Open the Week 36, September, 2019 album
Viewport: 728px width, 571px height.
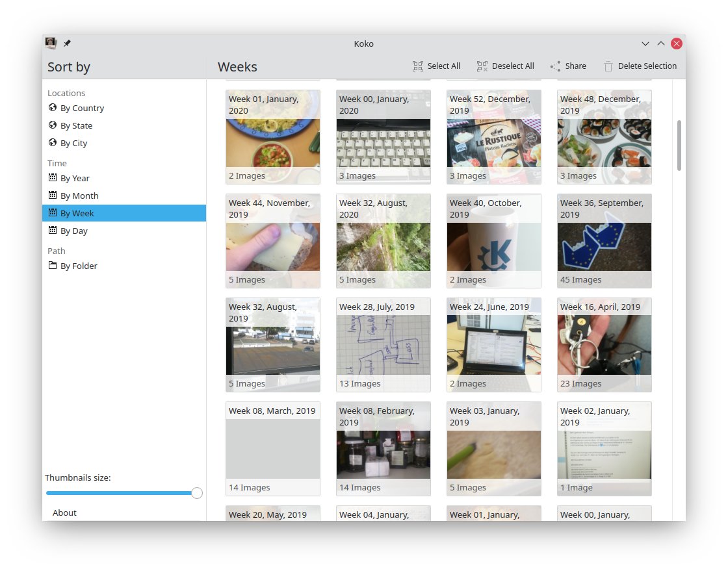pos(604,241)
